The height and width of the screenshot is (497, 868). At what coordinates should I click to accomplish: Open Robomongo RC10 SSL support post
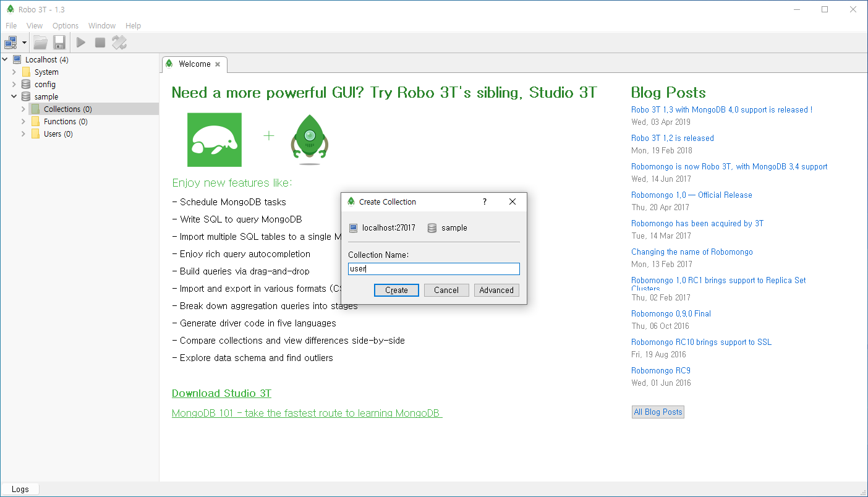[701, 342]
